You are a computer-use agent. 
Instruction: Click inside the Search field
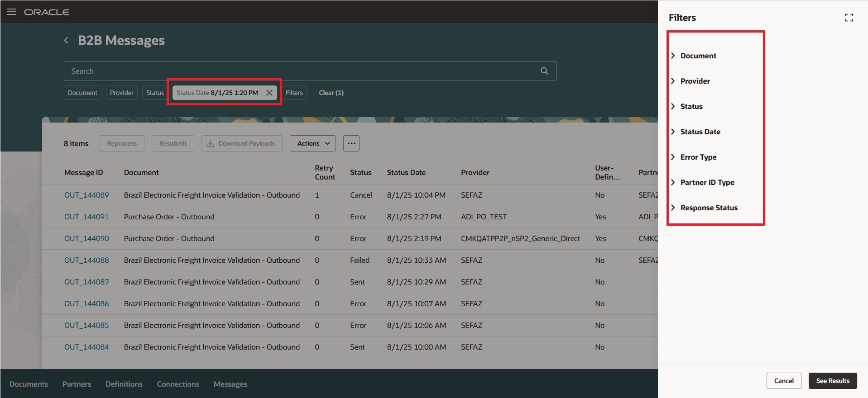(299, 71)
